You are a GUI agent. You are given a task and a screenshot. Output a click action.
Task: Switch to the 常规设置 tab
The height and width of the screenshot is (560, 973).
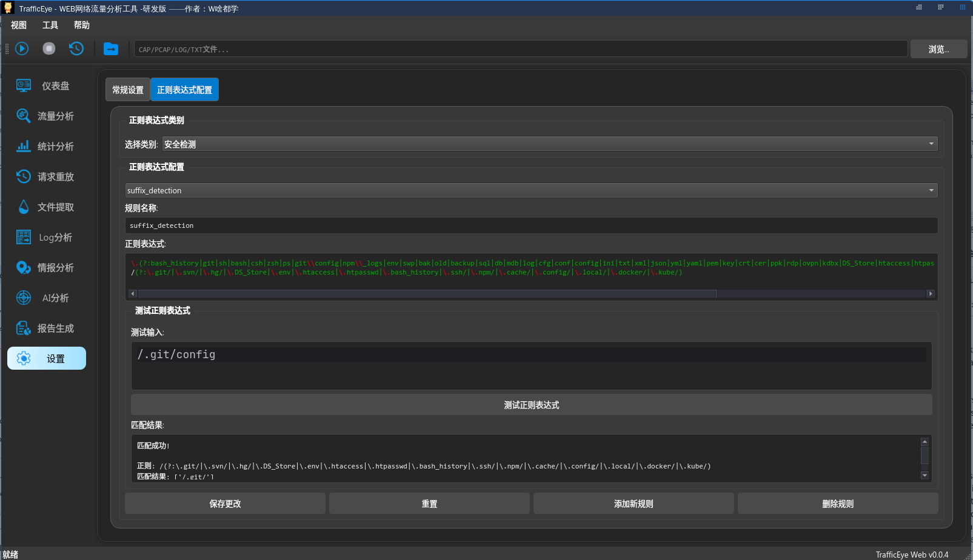[127, 89]
